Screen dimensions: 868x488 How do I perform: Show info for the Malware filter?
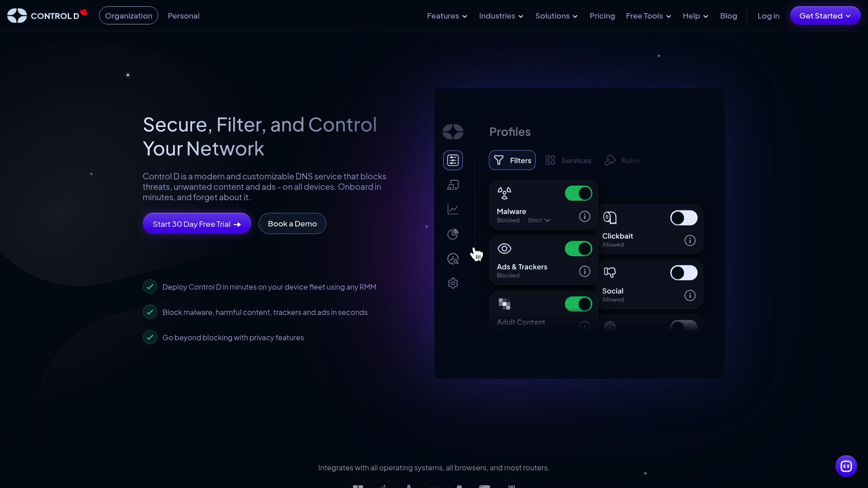pyautogui.click(x=585, y=216)
